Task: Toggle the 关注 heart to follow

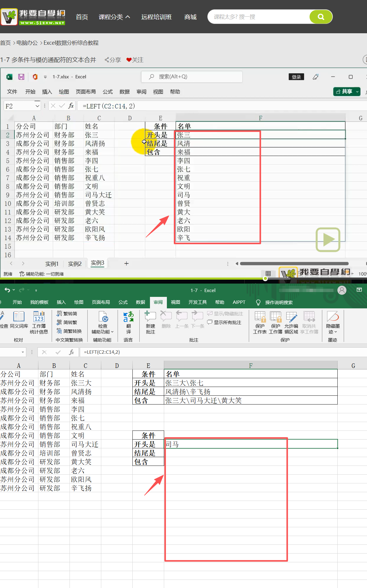Action: (x=135, y=60)
